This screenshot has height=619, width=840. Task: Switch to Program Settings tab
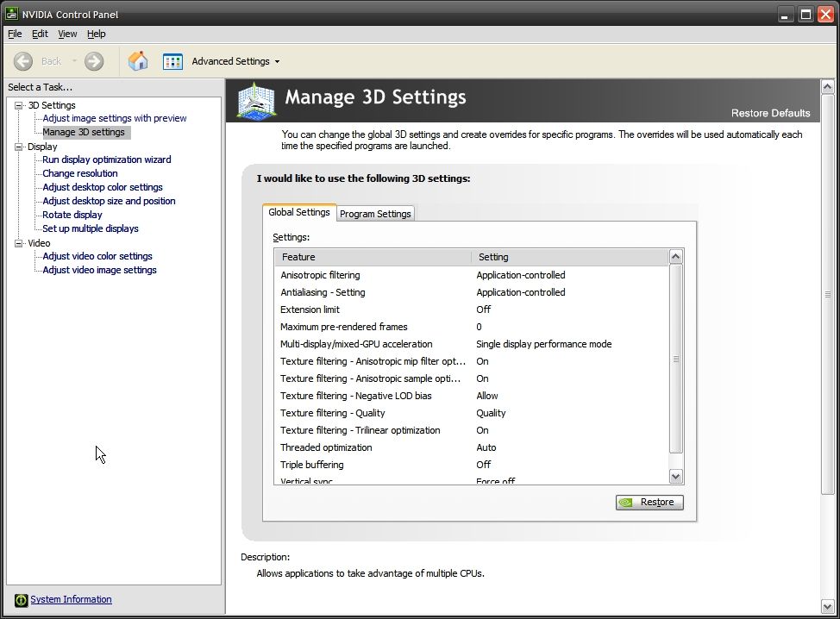[x=375, y=214]
